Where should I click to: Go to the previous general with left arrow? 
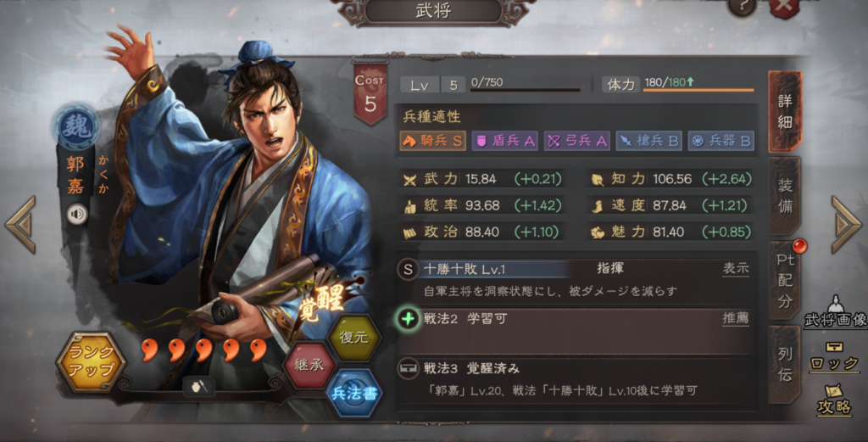21,224
